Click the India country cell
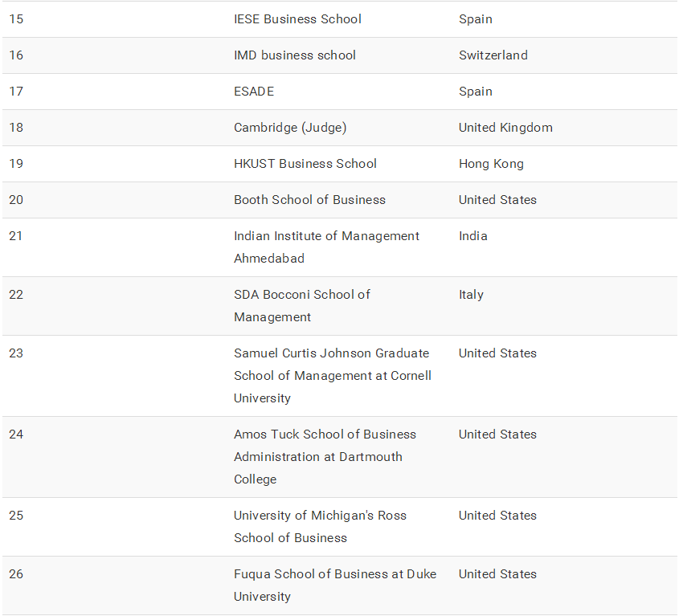The height and width of the screenshot is (616, 683). (x=473, y=236)
